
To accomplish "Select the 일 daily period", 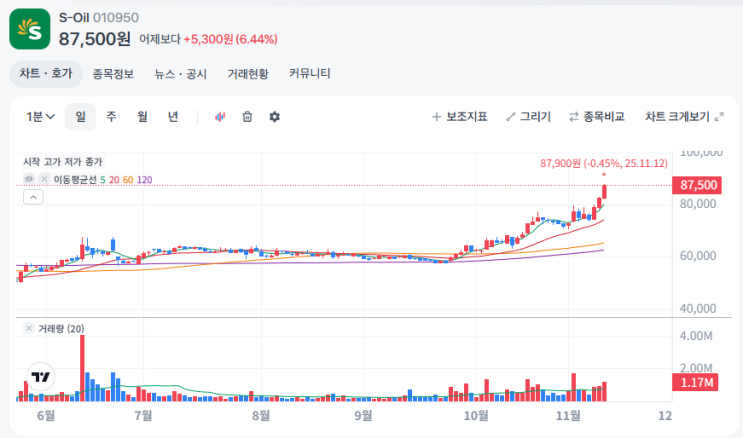I will coord(81,117).
